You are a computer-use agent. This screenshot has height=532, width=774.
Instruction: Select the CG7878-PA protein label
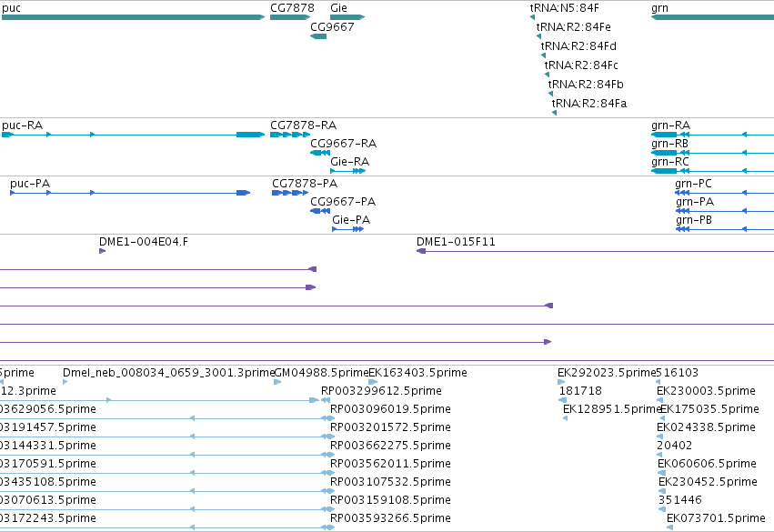click(x=305, y=184)
